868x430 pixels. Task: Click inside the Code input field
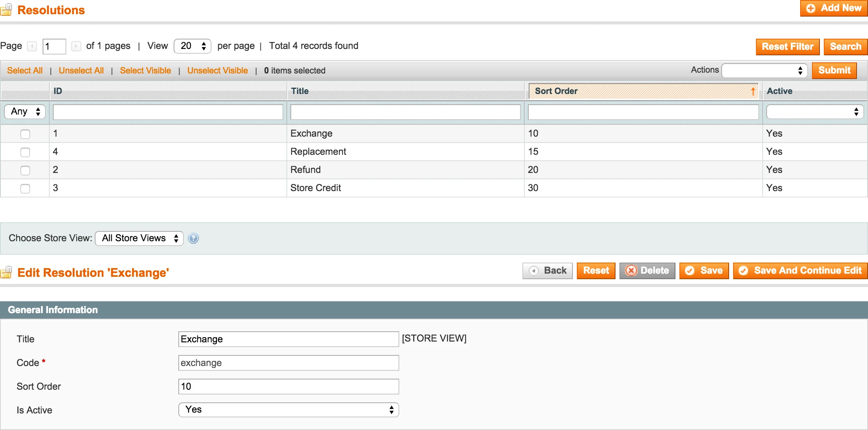288,363
